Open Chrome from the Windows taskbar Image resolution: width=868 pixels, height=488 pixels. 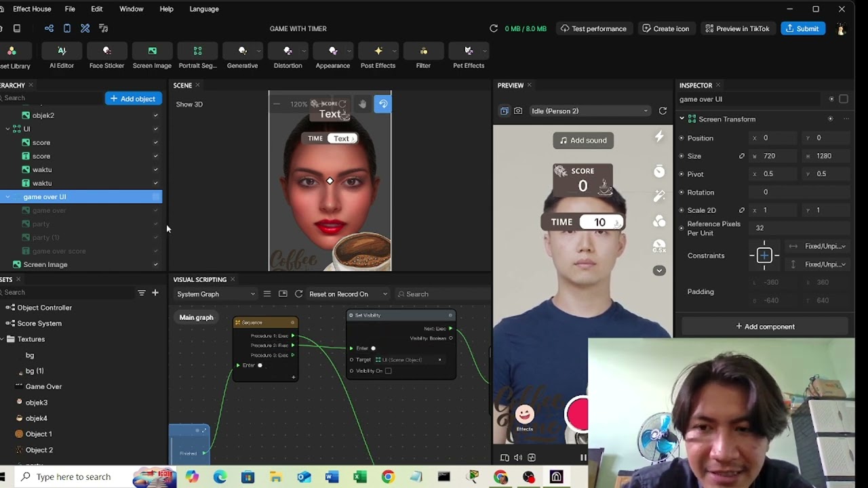click(x=388, y=477)
